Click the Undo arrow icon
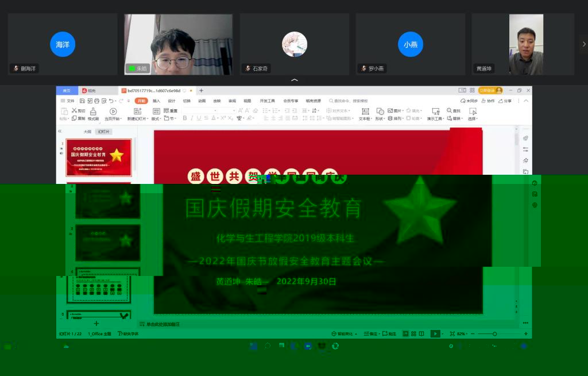Viewport: 588px width, 376px height. pos(111,101)
